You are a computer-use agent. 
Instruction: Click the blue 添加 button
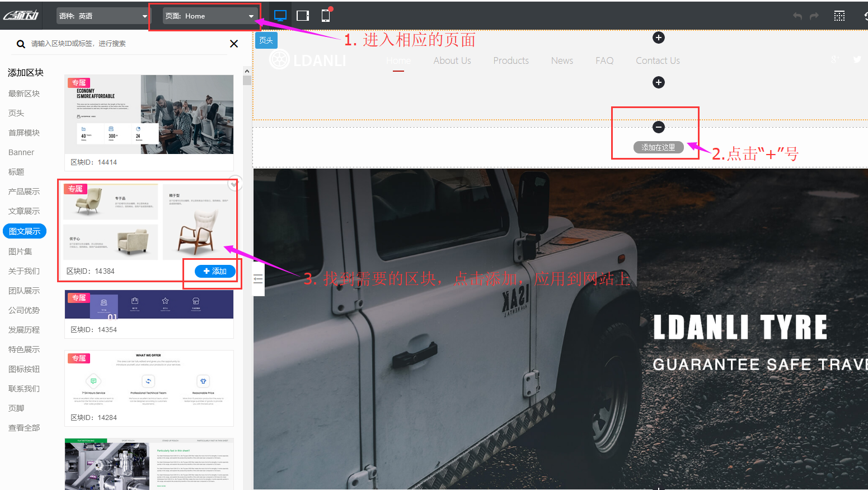pos(215,271)
